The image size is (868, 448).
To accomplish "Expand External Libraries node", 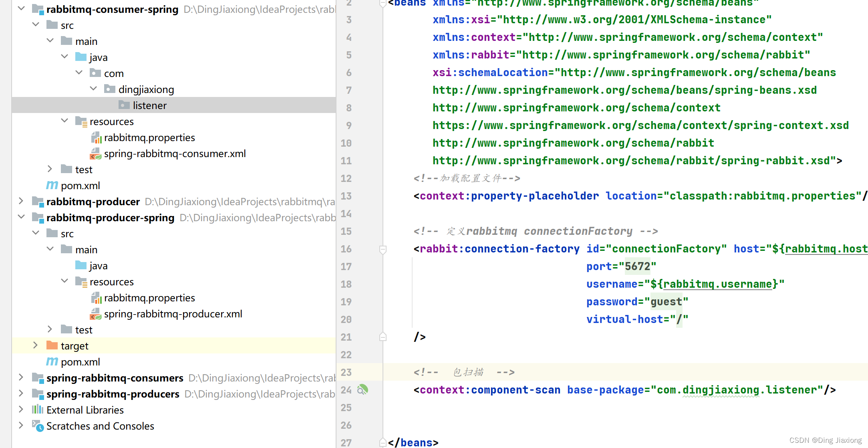I will click(21, 409).
